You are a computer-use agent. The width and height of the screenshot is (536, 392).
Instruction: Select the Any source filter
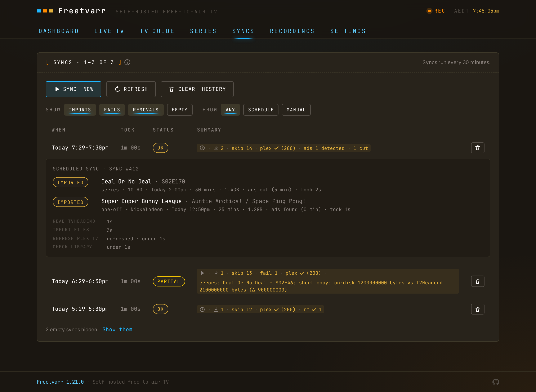pyautogui.click(x=230, y=110)
